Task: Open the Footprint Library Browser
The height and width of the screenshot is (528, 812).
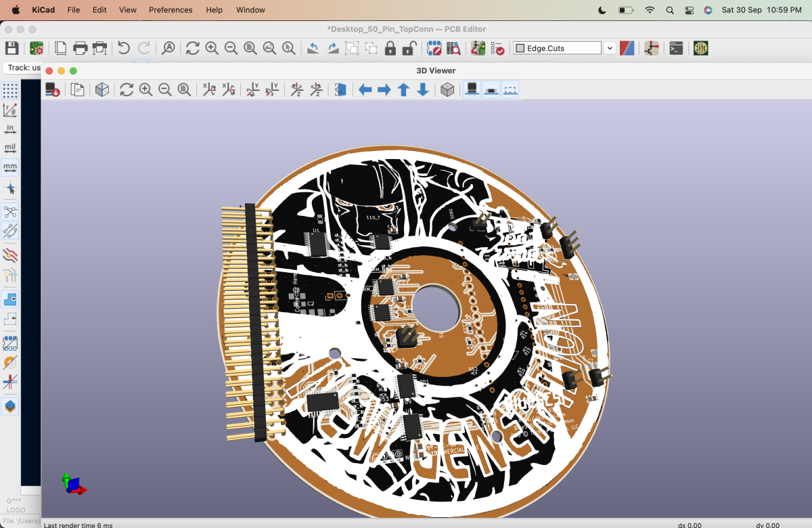Action: pos(453,48)
